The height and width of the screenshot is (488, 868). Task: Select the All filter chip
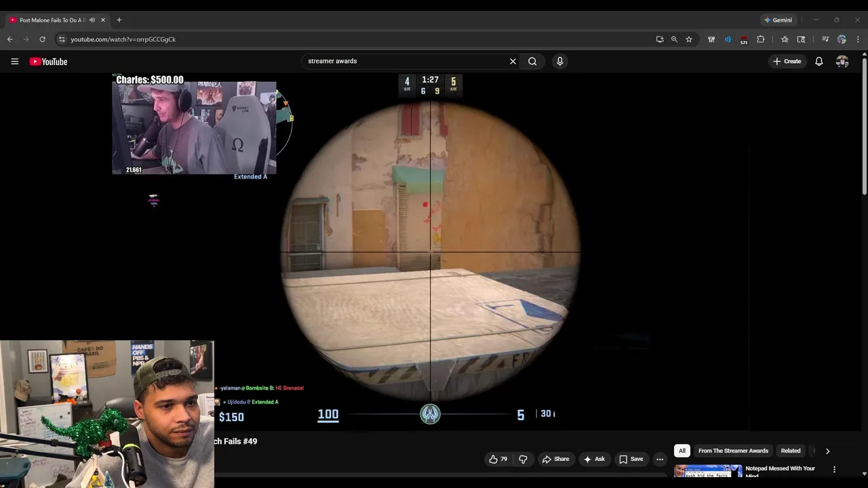(682, 451)
